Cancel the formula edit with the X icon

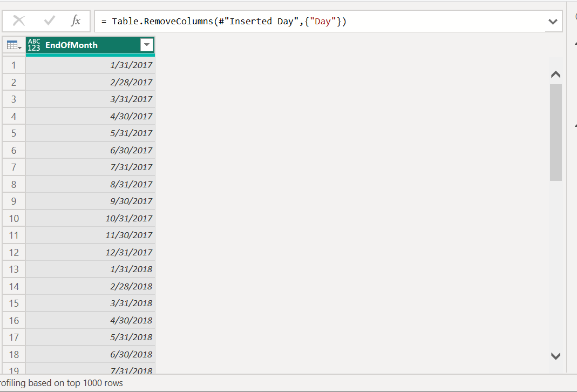coord(19,21)
